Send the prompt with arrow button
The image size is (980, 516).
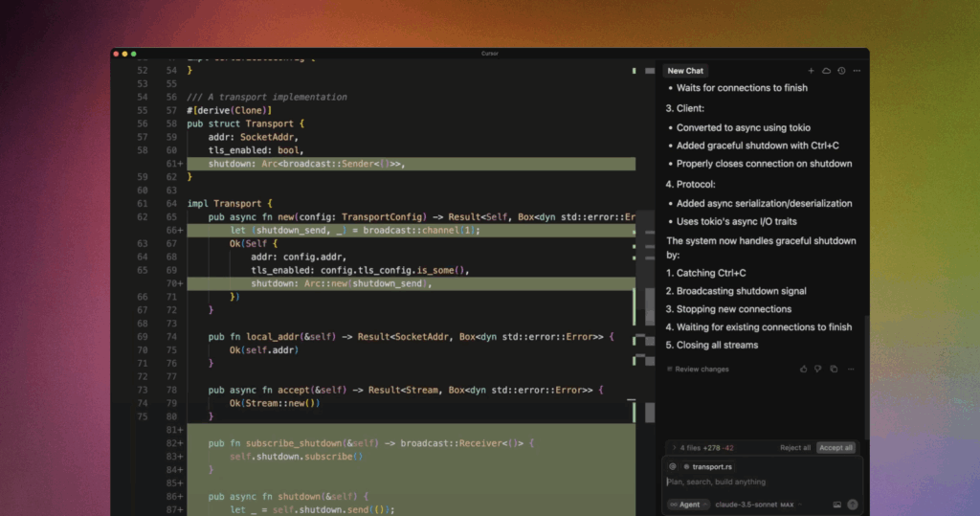click(853, 505)
